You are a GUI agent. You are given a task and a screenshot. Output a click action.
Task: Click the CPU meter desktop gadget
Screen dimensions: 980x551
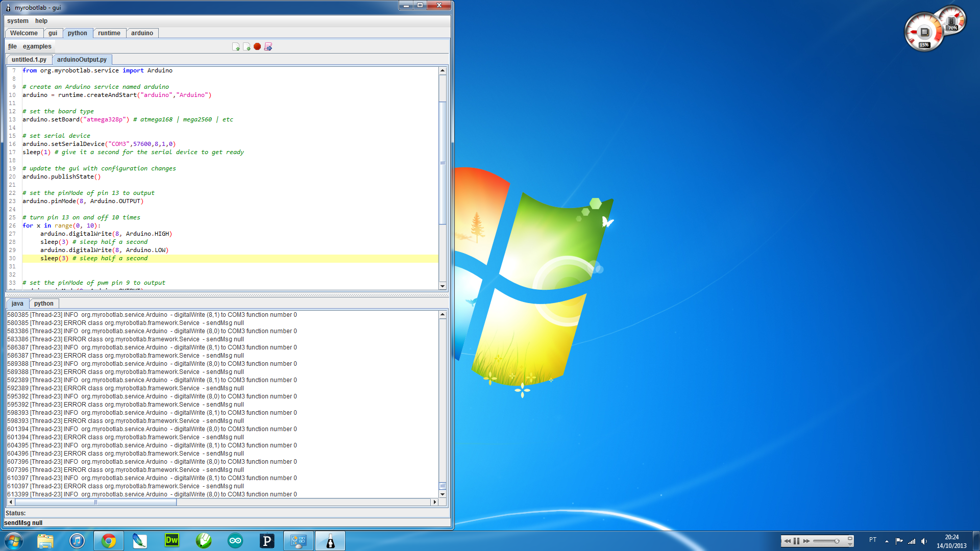[924, 32]
